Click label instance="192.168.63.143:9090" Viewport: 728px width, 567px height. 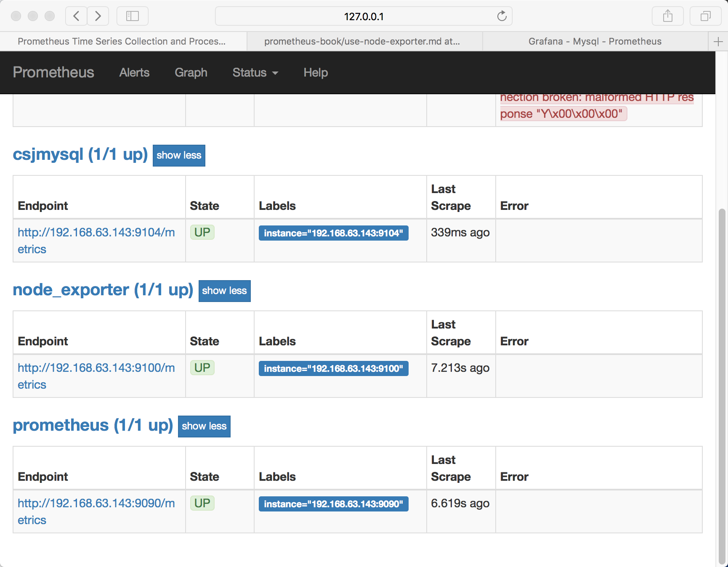tap(334, 504)
